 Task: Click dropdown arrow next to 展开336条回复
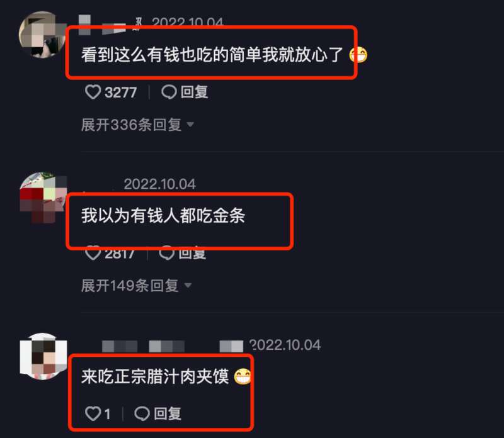coord(190,125)
